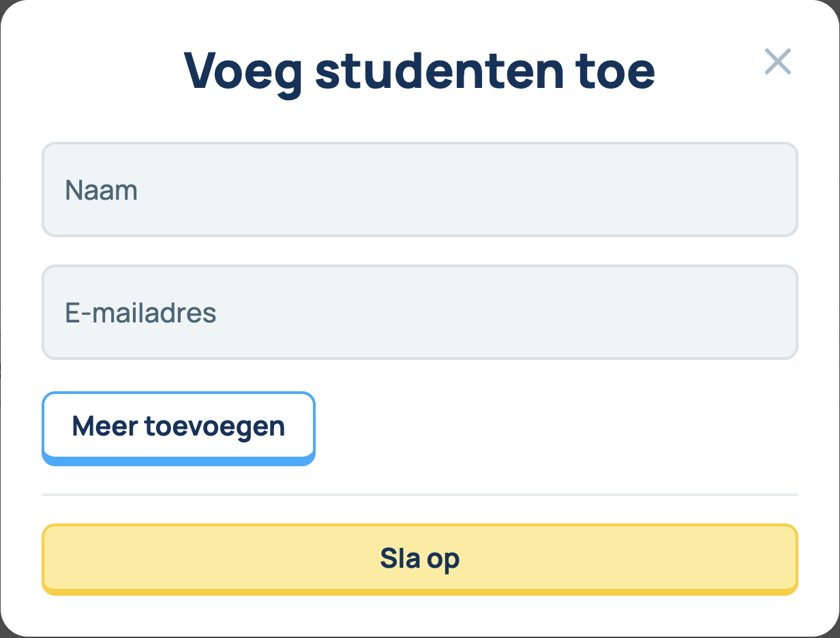
Task: Click the divider line above Sla op
Action: [x=419, y=494]
